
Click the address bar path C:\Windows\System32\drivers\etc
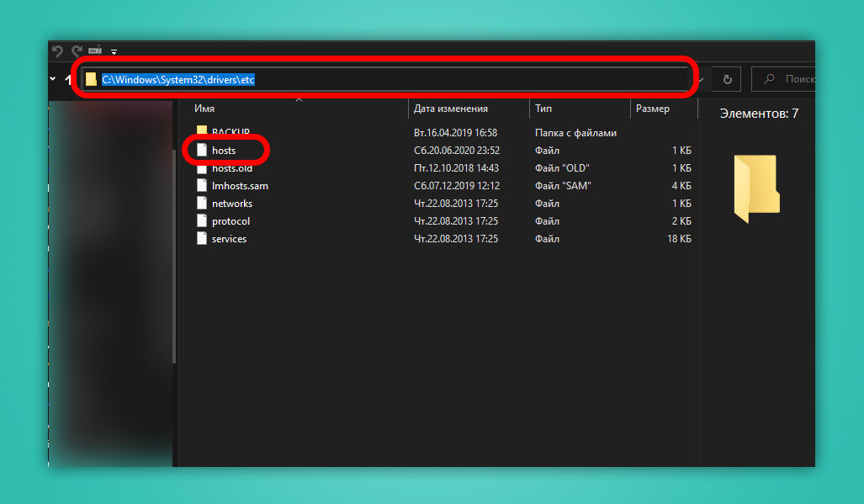coord(178,79)
